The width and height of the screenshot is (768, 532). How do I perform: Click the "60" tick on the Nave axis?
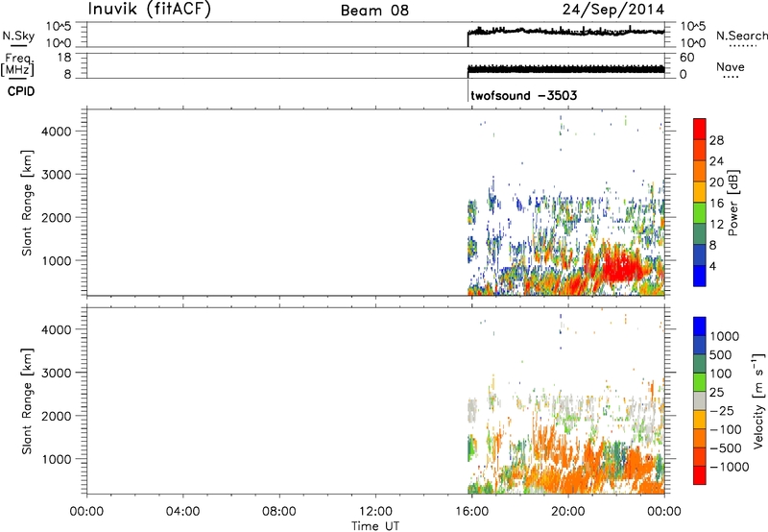tap(686, 58)
